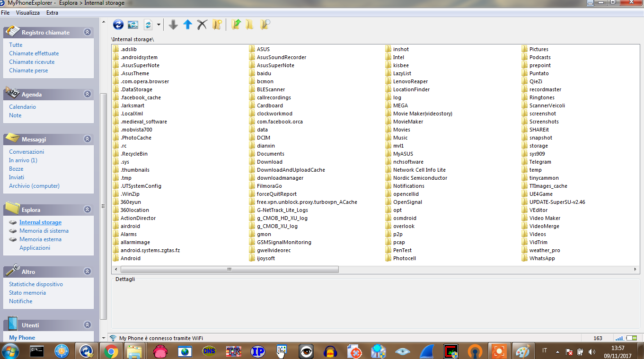Click the status bar dropdown arrow near WiFi
The image size is (644, 359).
104,338
